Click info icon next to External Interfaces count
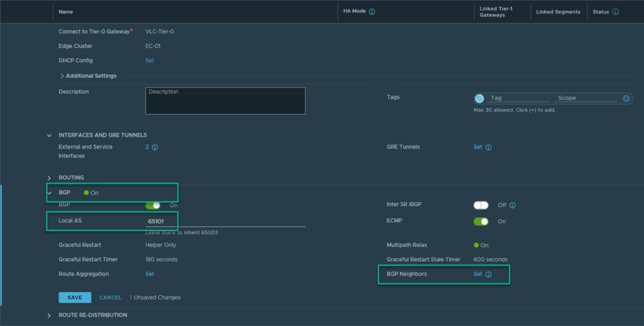The width and height of the screenshot is (644, 326). pos(155,147)
